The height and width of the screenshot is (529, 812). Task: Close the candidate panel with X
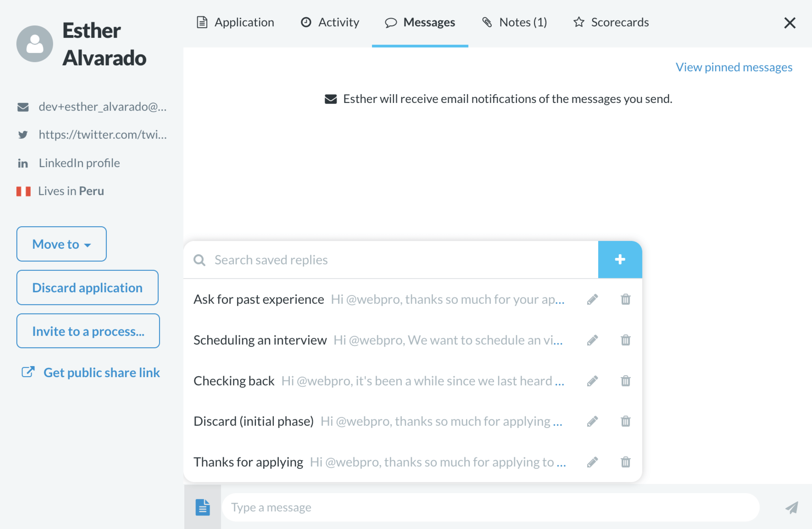point(789,23)
